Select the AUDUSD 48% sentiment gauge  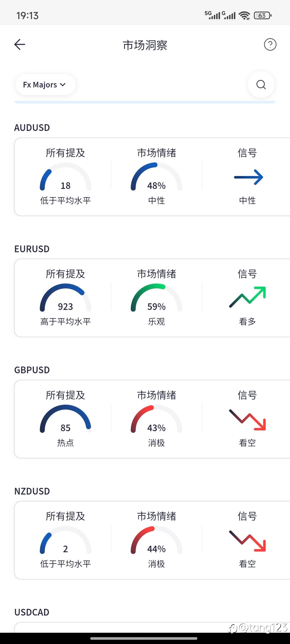click(157, 177)
